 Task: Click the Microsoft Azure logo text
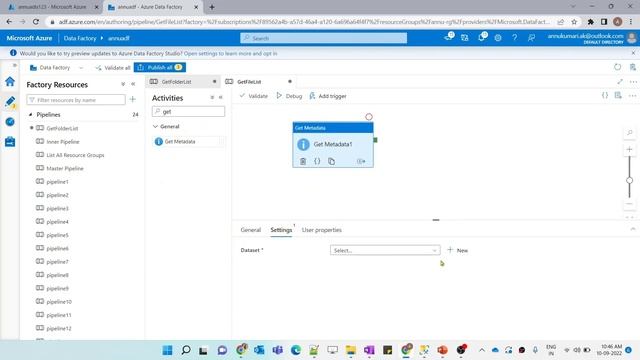[x=29, y=38]
